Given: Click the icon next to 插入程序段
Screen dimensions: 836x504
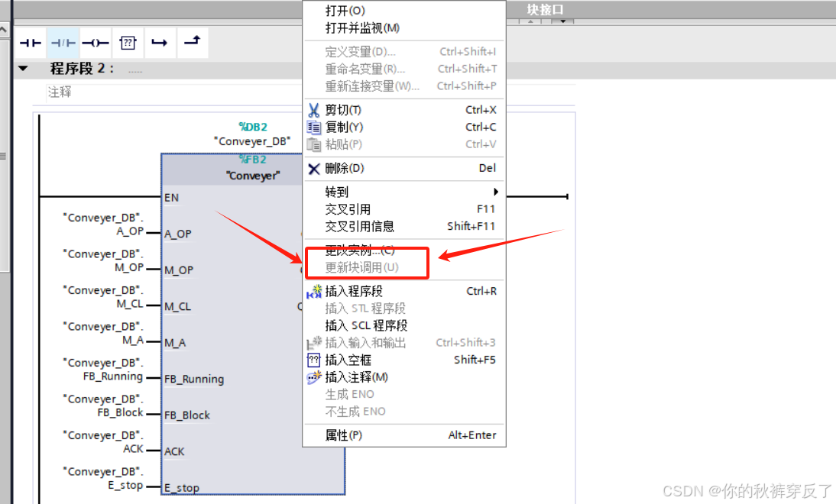Looking at the screenshot, I should (313, 291).
